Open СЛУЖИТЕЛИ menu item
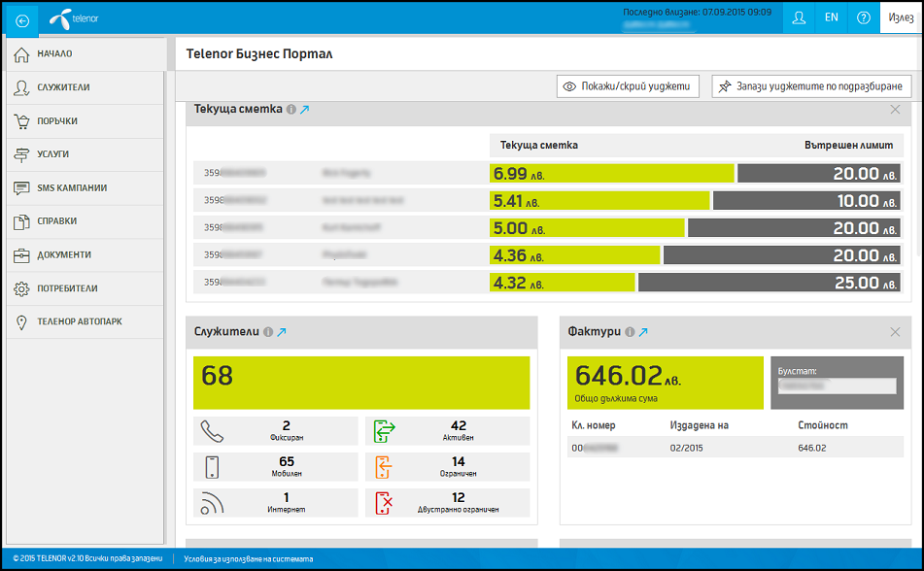This screenshot has height=571, width=924. click(85, 87)
